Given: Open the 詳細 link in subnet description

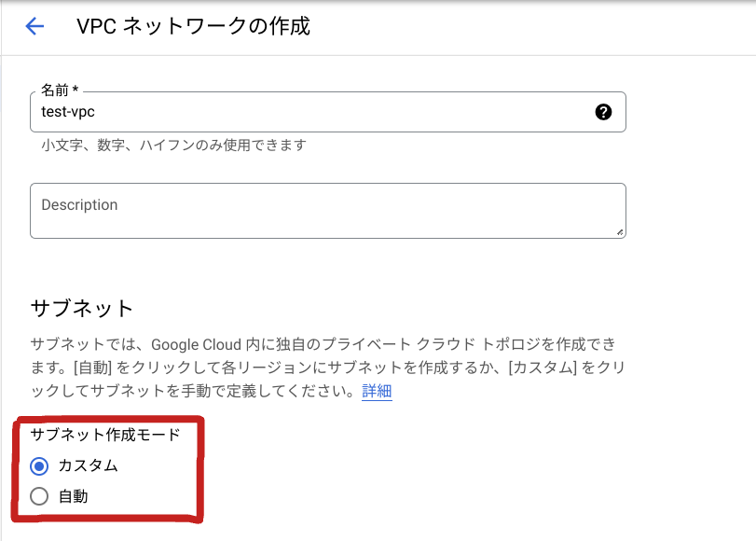Looking at the screenshot, I should pos(377,391).
